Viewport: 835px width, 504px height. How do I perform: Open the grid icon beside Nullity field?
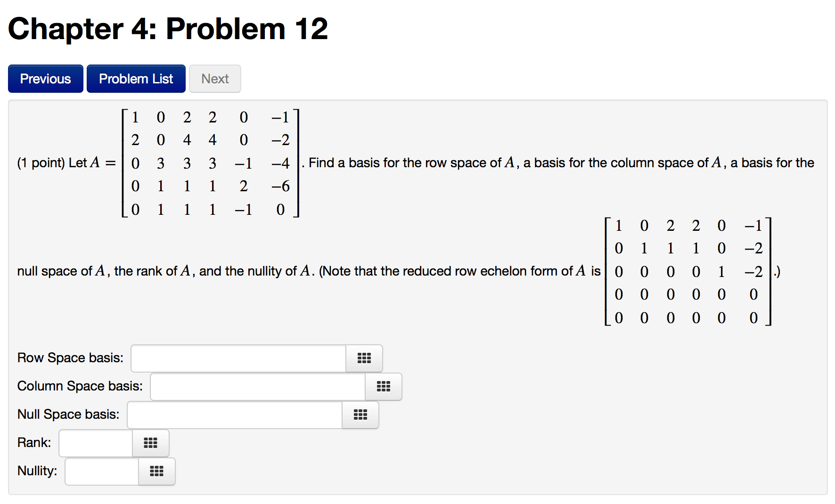point(156,471)
